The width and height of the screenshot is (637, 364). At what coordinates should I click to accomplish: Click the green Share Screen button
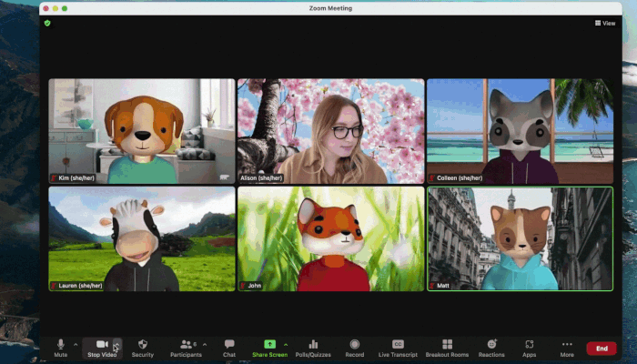269,347
